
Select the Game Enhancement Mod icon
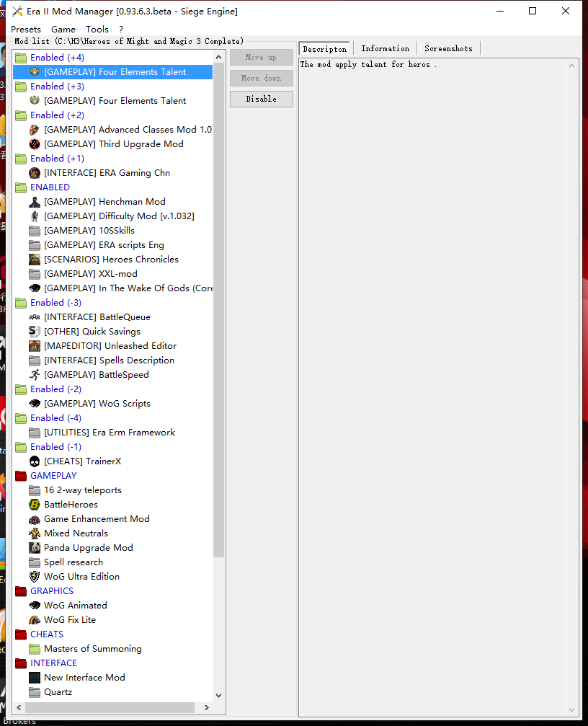tap(35, 519)
